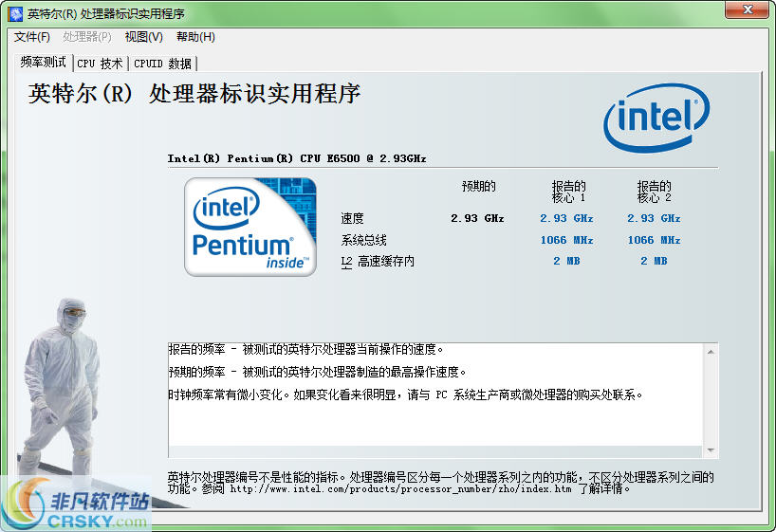Click core 2 system bus 1066 MHz

(x=654, y=240)
